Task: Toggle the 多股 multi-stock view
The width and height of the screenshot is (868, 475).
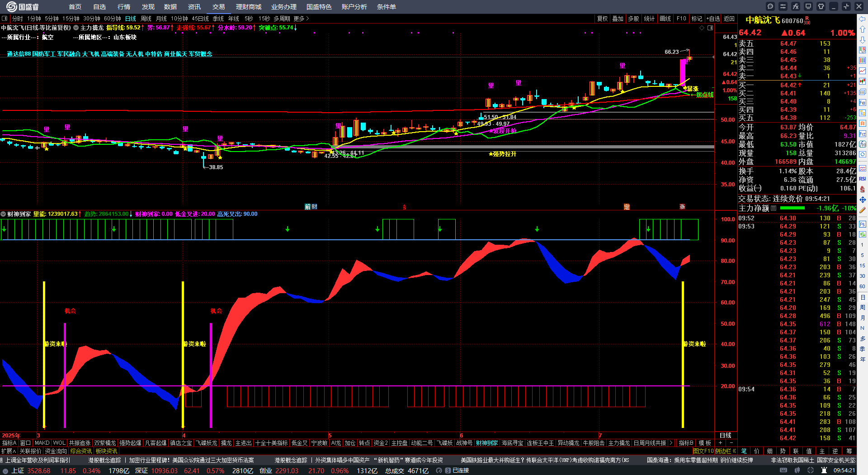Action: 633,19
